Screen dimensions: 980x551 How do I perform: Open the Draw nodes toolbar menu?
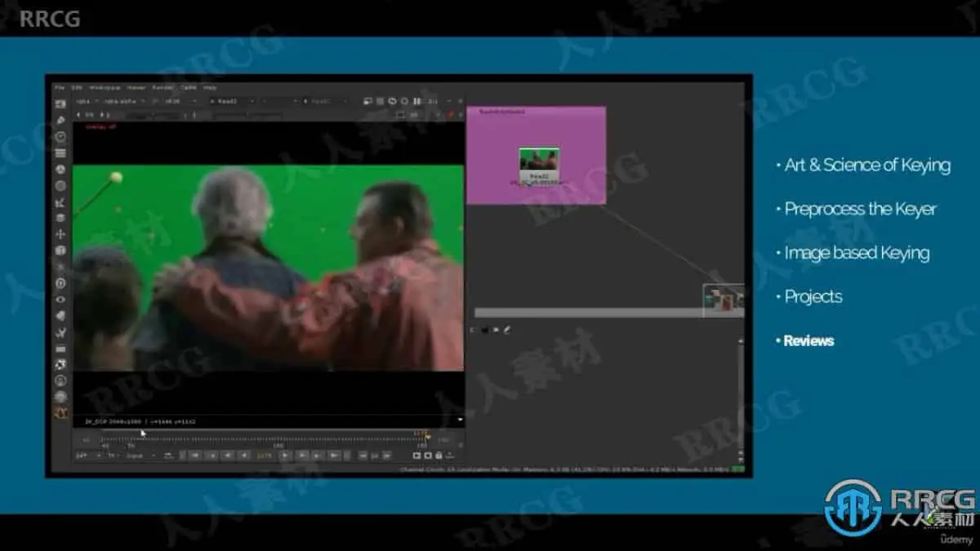click(x=60, y=121)
